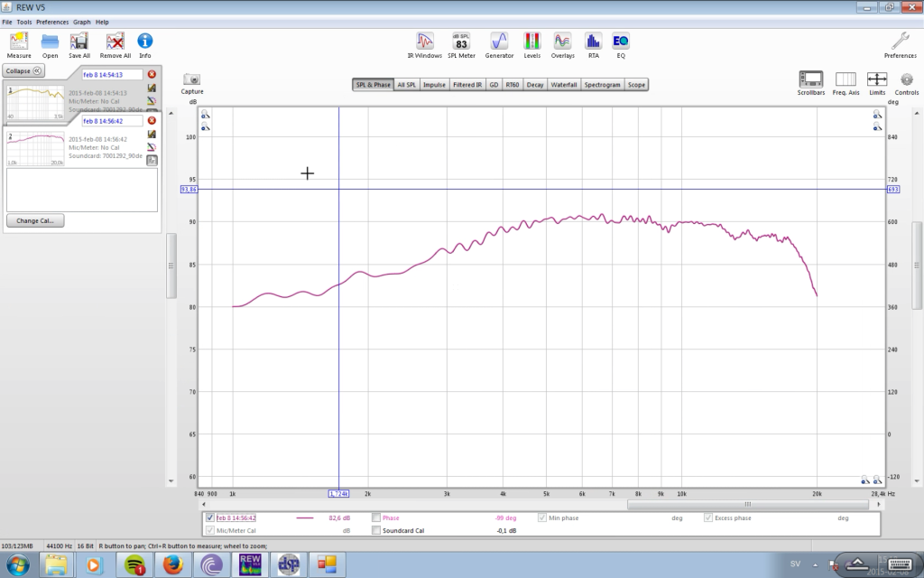
Task: Remove measurement feb 8 14:54:13 red X
Action: (x=152, y=74)
